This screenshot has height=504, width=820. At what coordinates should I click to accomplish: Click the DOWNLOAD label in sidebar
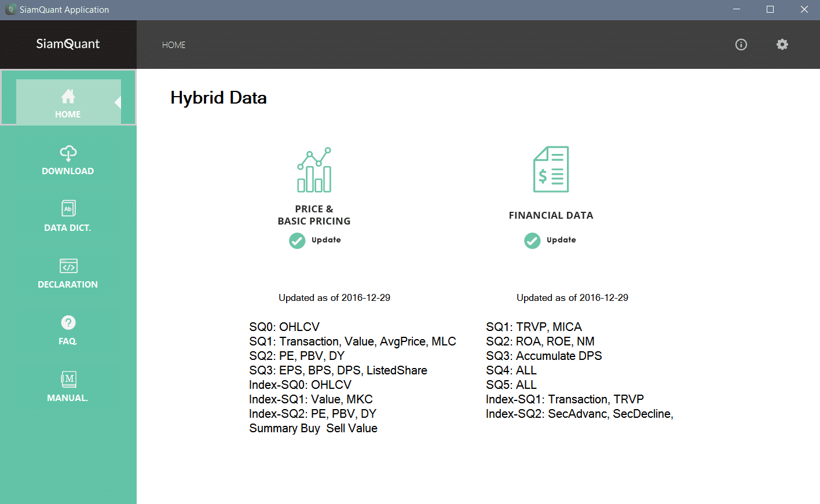click(68, 171)
